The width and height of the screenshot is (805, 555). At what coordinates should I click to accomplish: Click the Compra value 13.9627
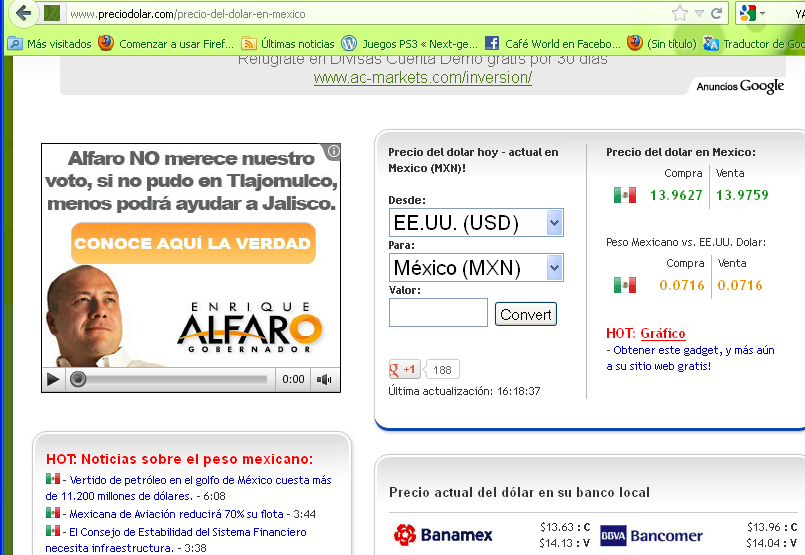[676, 195]
